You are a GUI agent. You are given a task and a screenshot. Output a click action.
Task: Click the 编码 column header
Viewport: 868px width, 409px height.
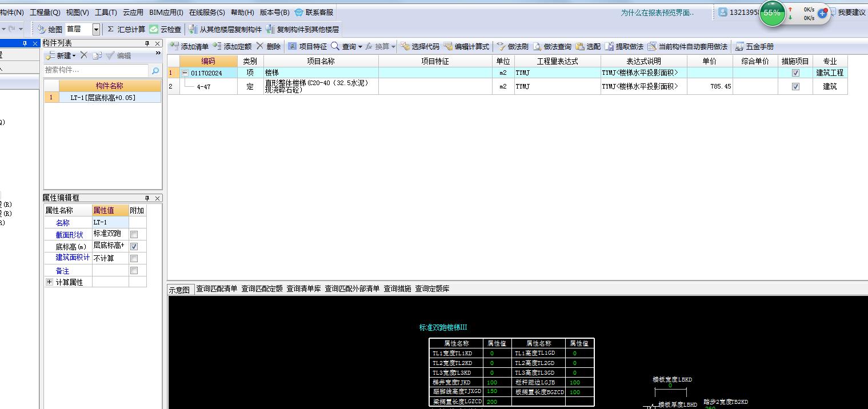click(x=208, y=61)
